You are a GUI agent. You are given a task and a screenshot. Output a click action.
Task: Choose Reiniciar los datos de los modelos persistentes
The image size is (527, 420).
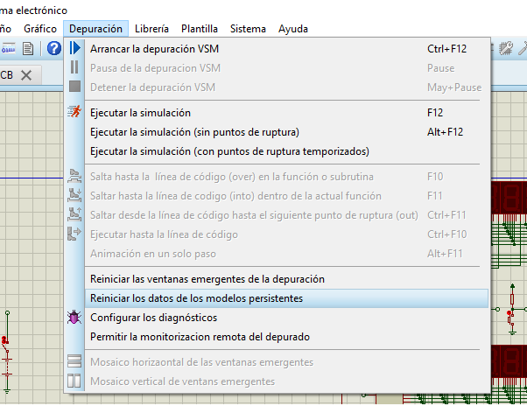[x=286, y=298]
